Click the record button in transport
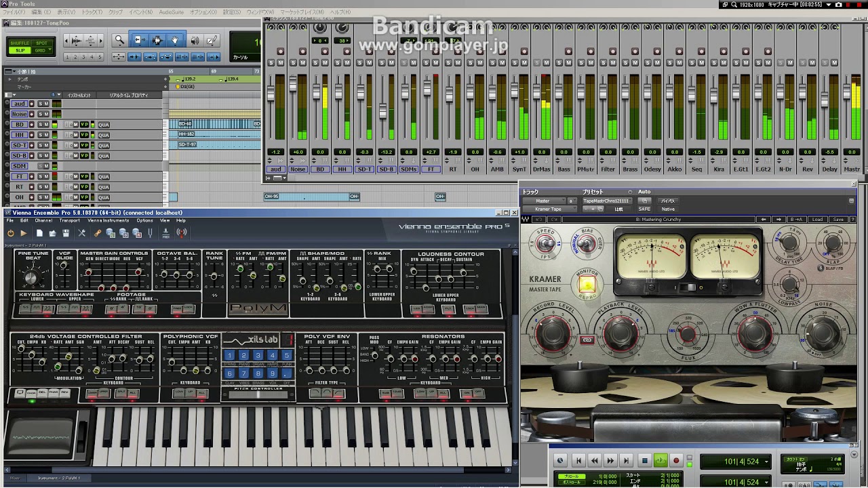Screen dimensions: 868x488 [x=676, y=461]
